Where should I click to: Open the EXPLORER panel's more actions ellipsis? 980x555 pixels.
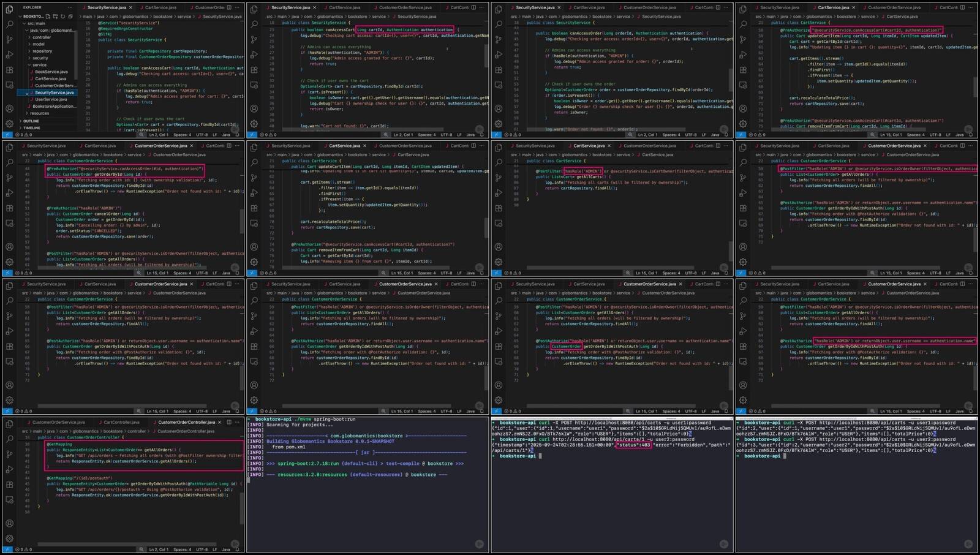pyautogui.click(x=71, y=7)
